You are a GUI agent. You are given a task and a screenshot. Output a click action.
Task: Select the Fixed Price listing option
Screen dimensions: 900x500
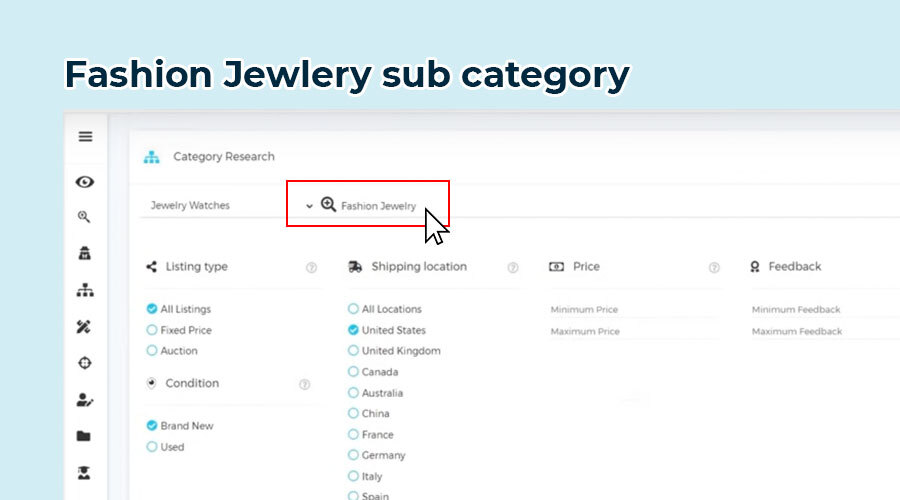click(x=152, y=330)
